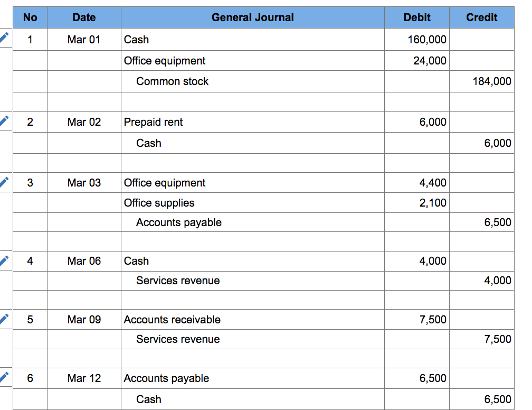Click the edit pencil for entry 2

pos(4,120)
